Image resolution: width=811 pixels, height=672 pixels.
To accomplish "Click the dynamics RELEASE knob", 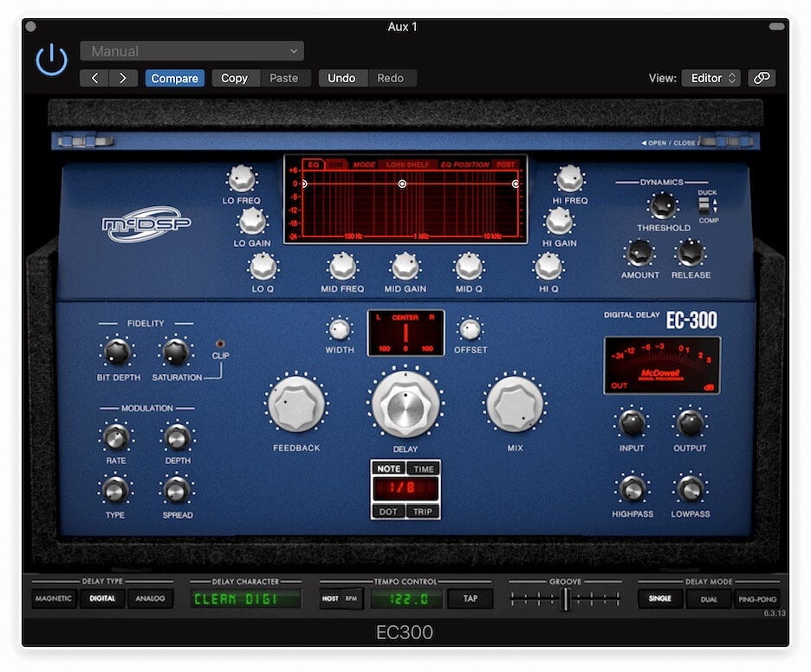I will point(691,253).
